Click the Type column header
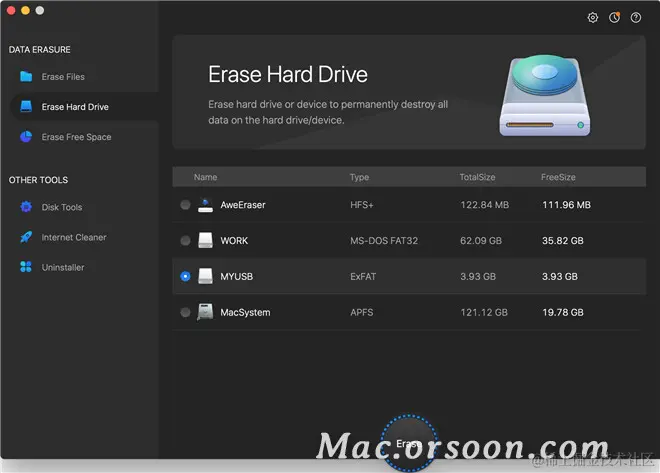The image size is (660, 473). [359, 177]
